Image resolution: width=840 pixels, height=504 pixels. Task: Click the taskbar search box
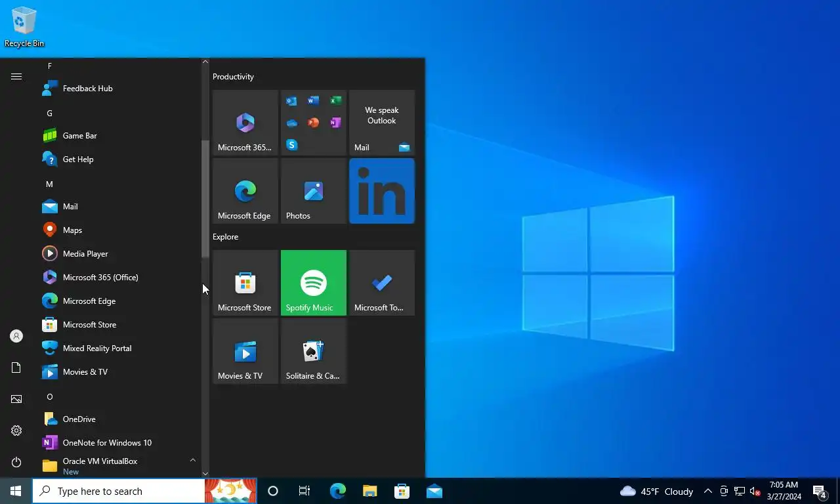tap(119, 491)
